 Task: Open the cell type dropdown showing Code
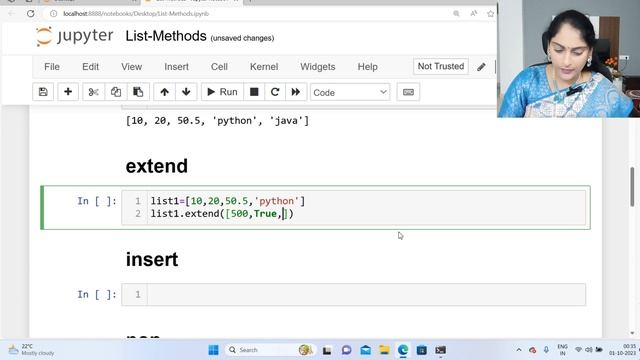tap(350, 92)
